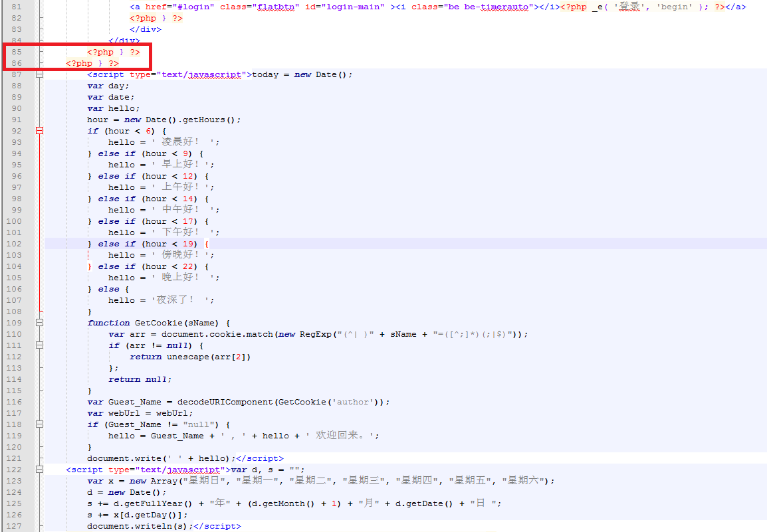Collapse the 'if (arr != null)' fold marker
This screenshot has width=767, height=532.
(x=39, y=345)
